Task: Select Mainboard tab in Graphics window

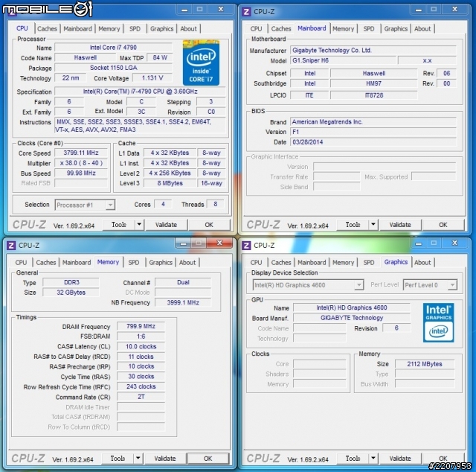Action: pyautogui.click(x=312, y=262)
